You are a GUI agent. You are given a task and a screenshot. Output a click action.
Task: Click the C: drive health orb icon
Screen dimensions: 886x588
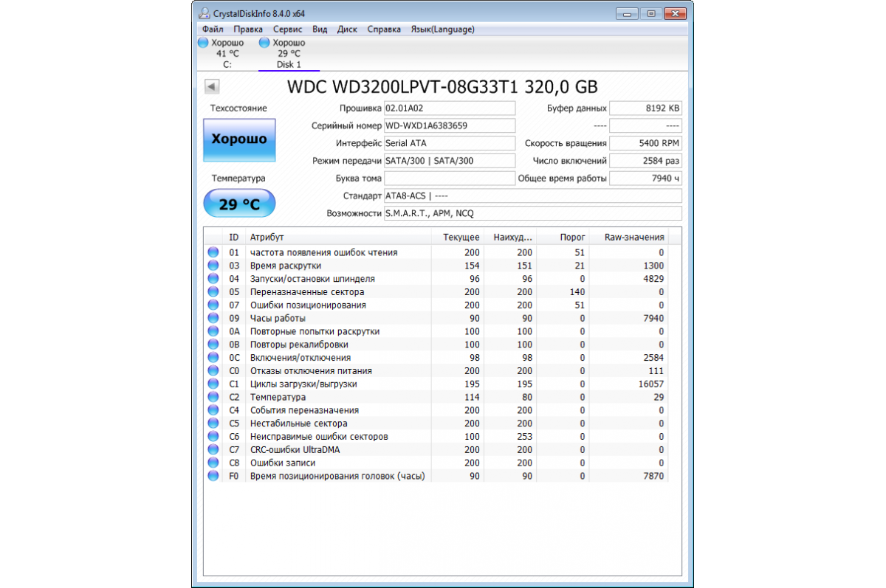pos(204,43)
